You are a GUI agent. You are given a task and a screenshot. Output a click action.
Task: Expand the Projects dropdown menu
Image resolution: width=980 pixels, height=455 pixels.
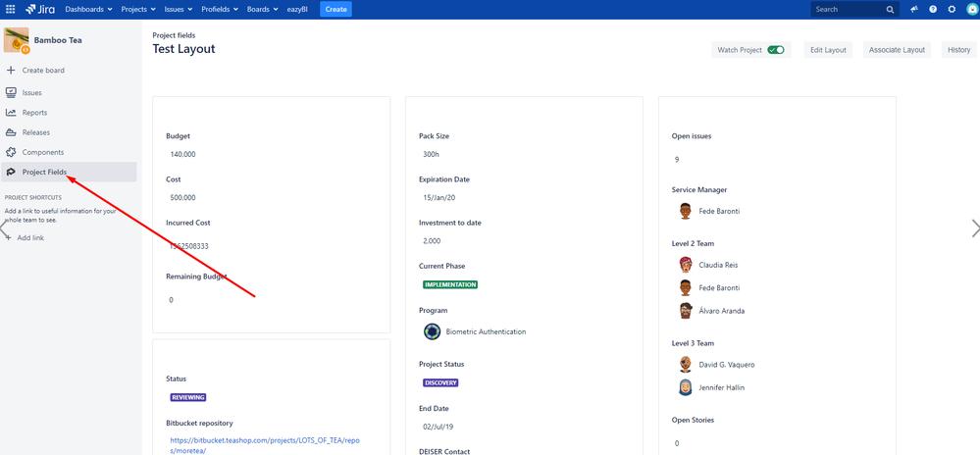[x=138, y=10]
